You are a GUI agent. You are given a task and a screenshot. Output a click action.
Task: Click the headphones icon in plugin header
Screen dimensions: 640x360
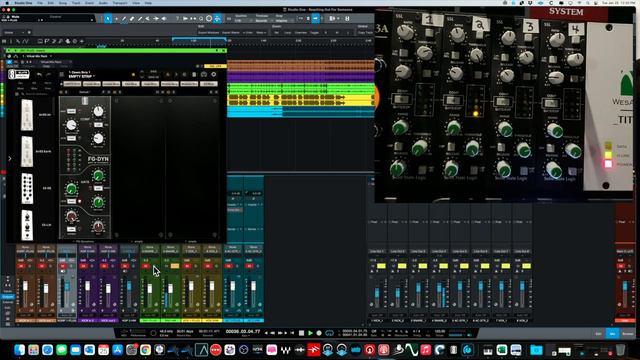204,75
